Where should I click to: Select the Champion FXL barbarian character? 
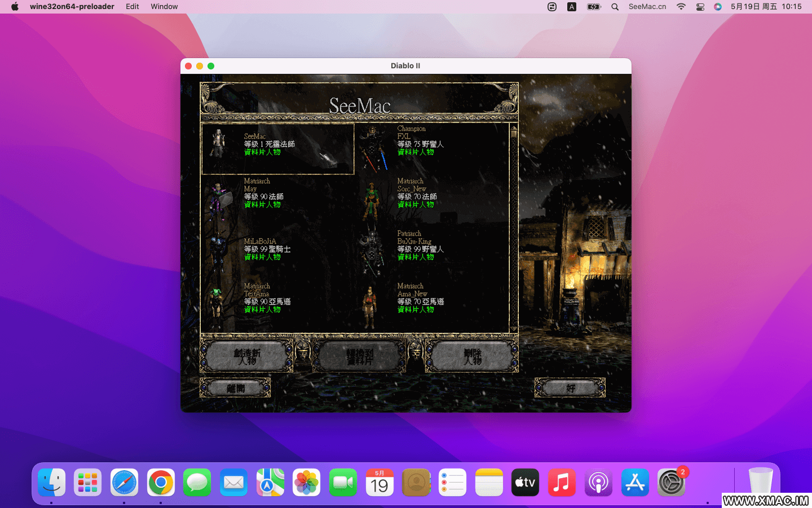(x=431, y=149)
